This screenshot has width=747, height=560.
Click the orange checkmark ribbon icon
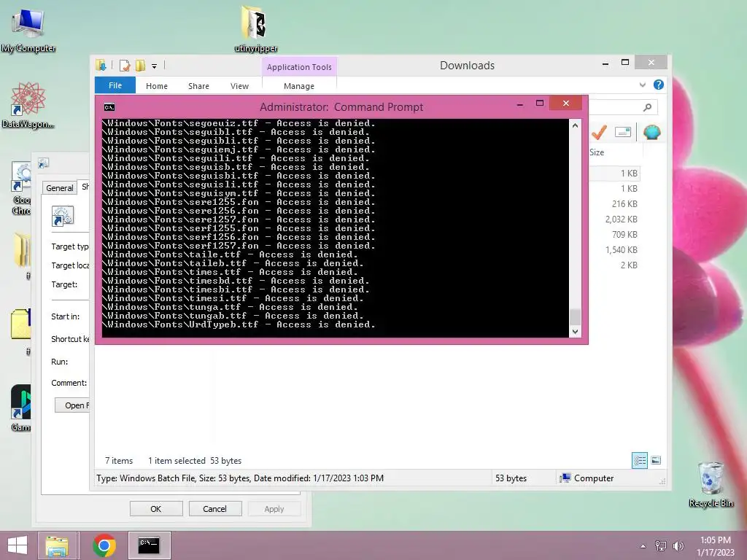point(599,132)
